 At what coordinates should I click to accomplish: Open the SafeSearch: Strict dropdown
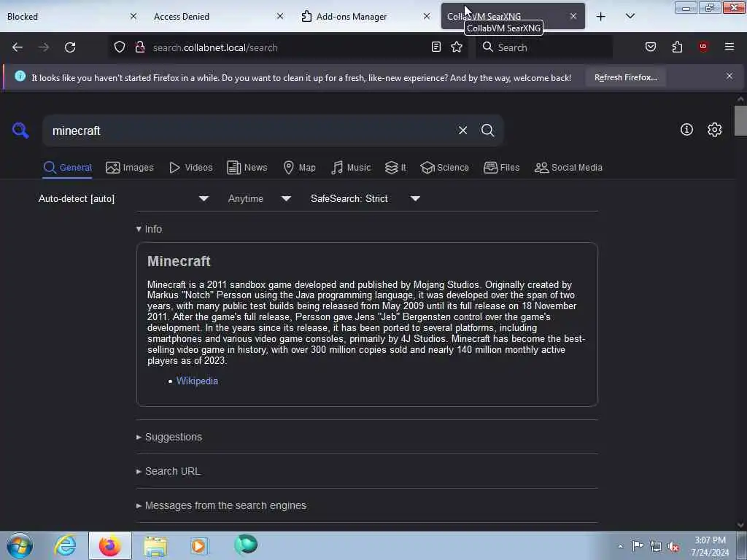point(365,198)
